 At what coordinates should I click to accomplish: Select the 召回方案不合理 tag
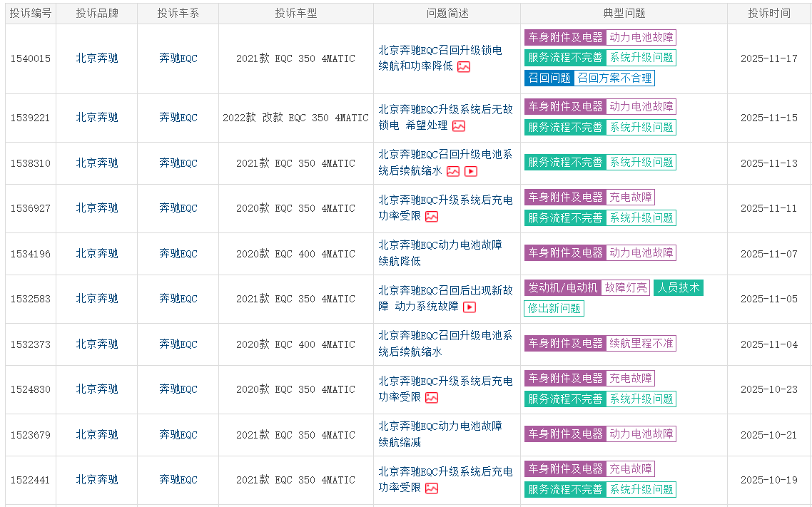click(614, 78)
